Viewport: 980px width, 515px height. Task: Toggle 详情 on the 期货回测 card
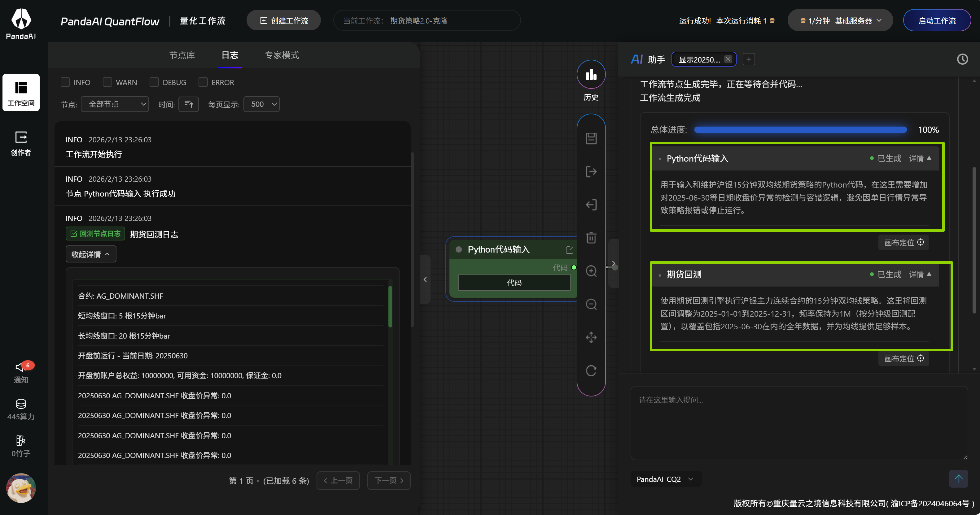tap(920, 275)
